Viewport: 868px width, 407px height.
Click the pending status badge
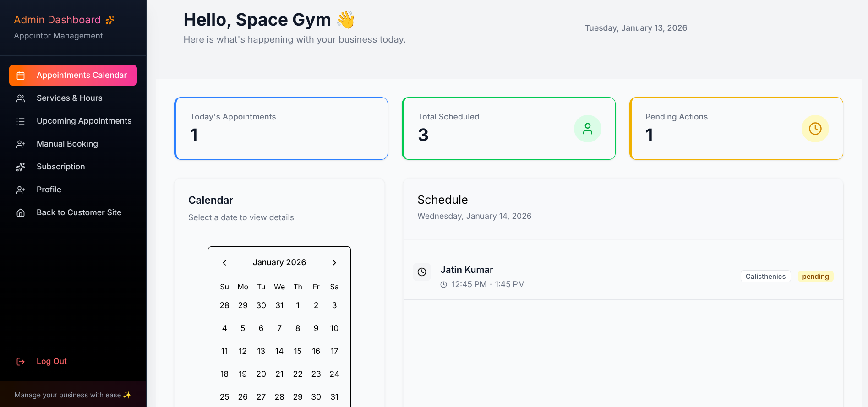coord(815,277)
